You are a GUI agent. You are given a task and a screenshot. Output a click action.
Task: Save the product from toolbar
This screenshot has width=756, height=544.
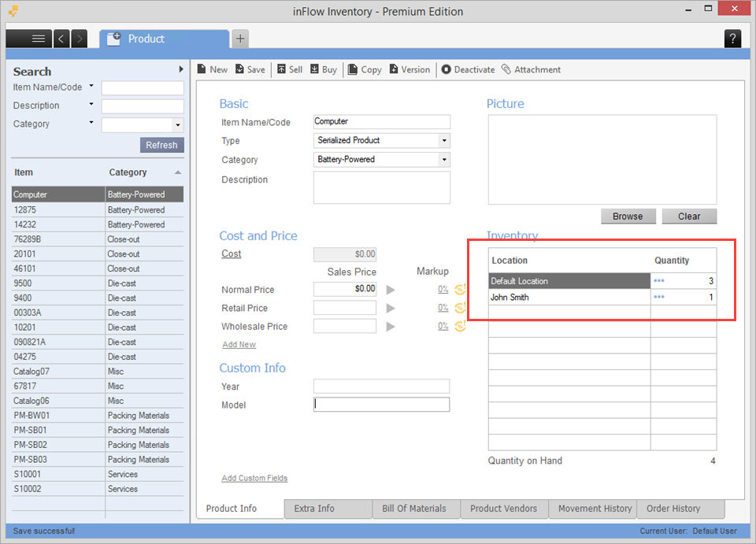(x=250, y=69)
